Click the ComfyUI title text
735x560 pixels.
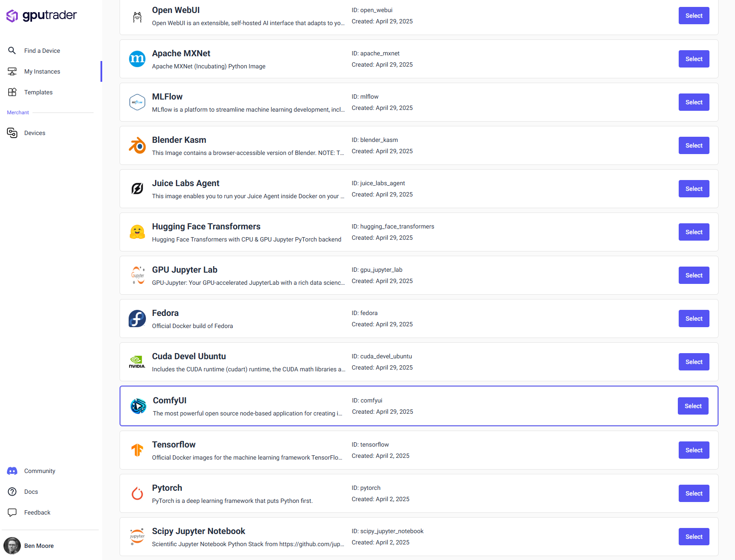tap(170, 400)
